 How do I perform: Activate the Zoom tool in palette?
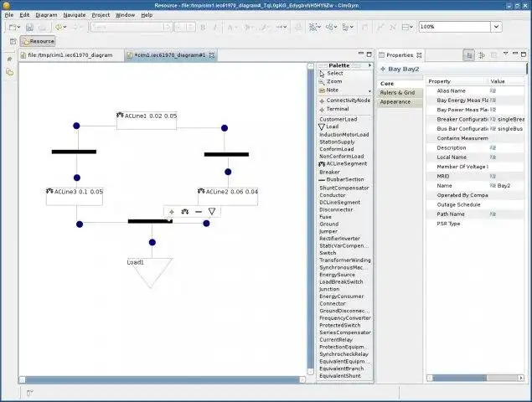click(x=331, y=81)
